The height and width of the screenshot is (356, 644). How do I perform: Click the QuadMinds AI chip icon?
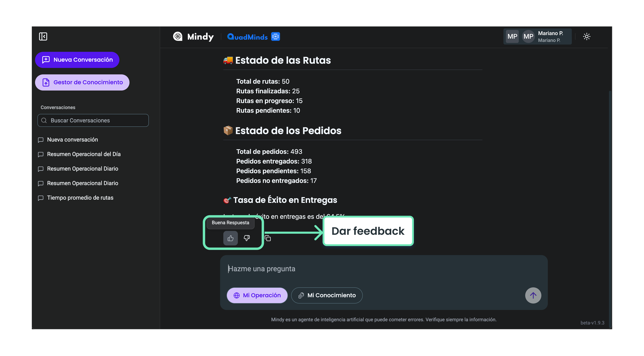point(275,36)
